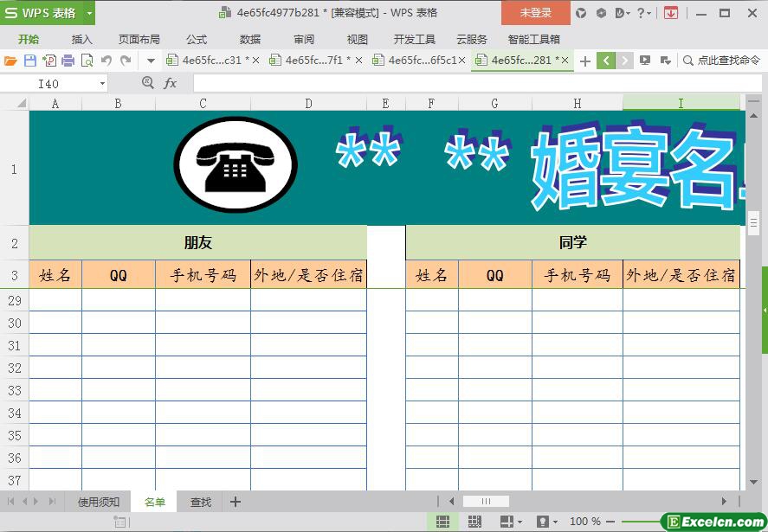The image size is (768, 532).
Task: Open the tab list dropdown icon
Action: pyautogui.click(x=665, y=61)
